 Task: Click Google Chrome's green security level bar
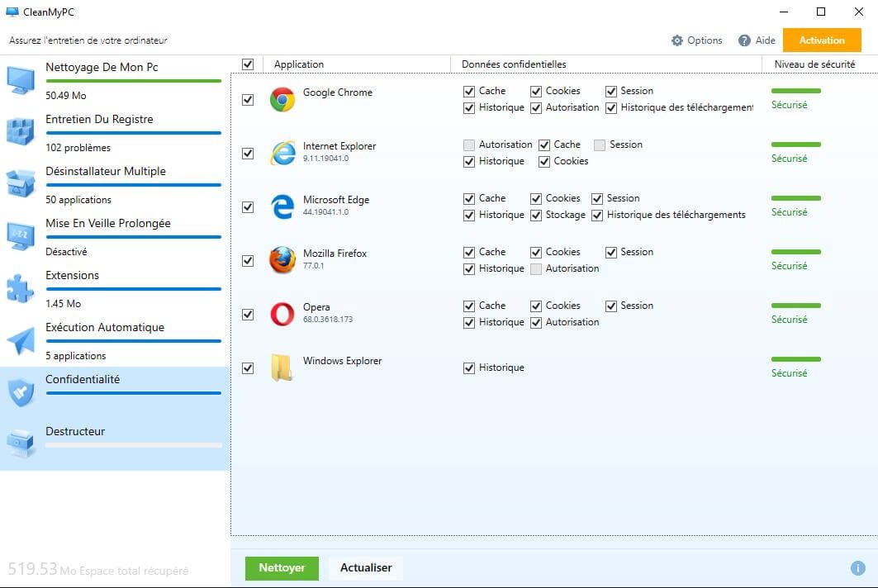pos(795,91)
